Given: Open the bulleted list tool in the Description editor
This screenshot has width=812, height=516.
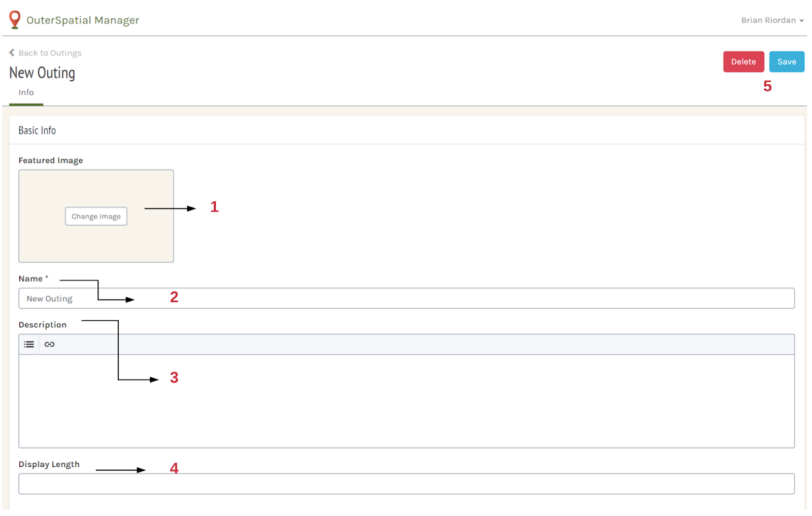Looking at the screenshot, I should [x=29, y=344].
